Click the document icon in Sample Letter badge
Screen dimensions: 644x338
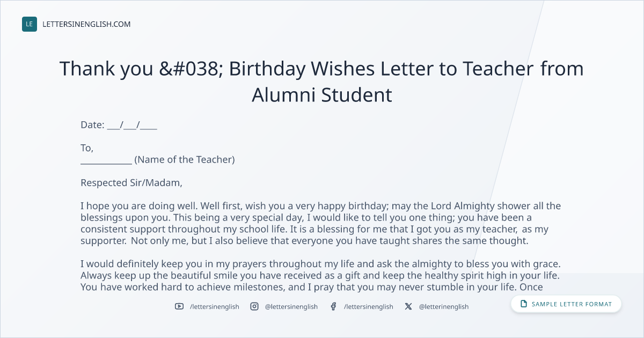[524, 304]
